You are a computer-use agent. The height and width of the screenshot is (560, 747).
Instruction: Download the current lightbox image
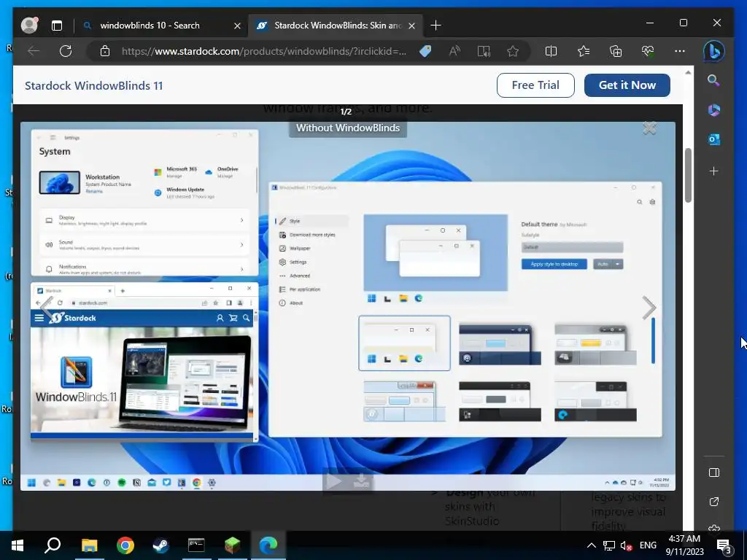362,481
